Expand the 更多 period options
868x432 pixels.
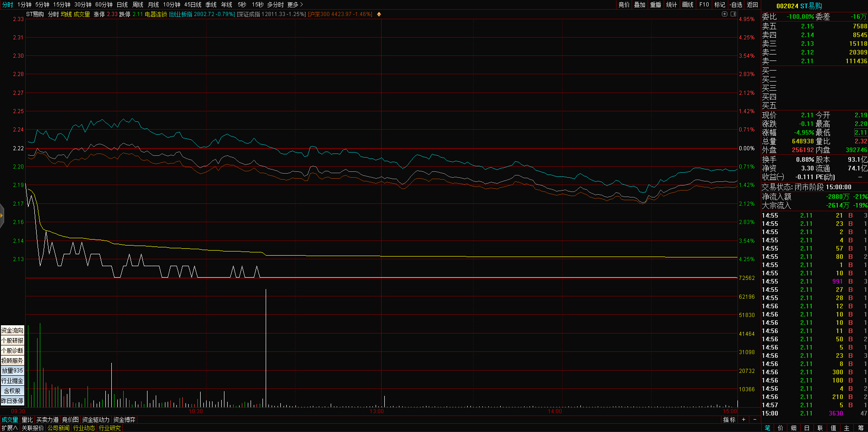pyautogui.click(x=295, y=5)
